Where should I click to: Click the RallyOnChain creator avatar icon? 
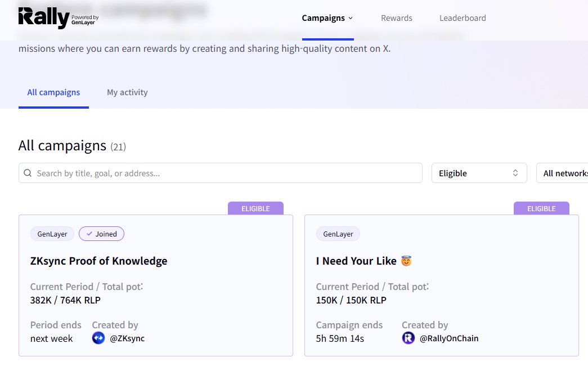(x=409, y=338)
